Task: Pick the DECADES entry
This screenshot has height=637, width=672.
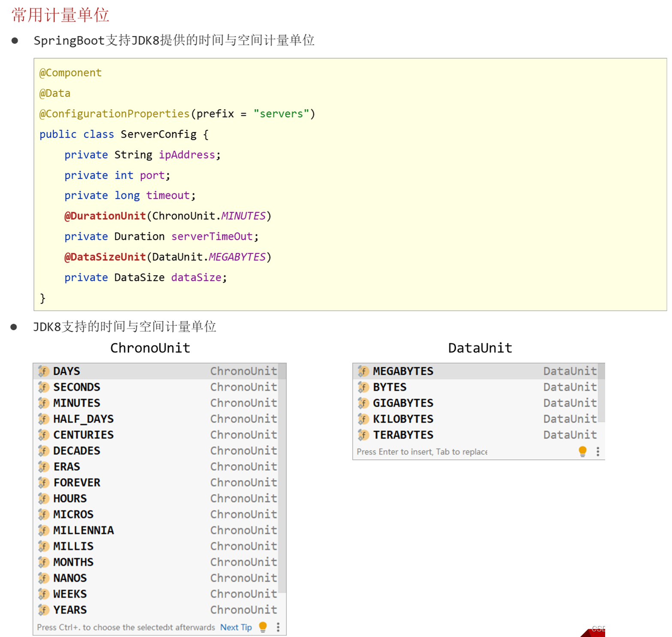Action: coord(156,450)
